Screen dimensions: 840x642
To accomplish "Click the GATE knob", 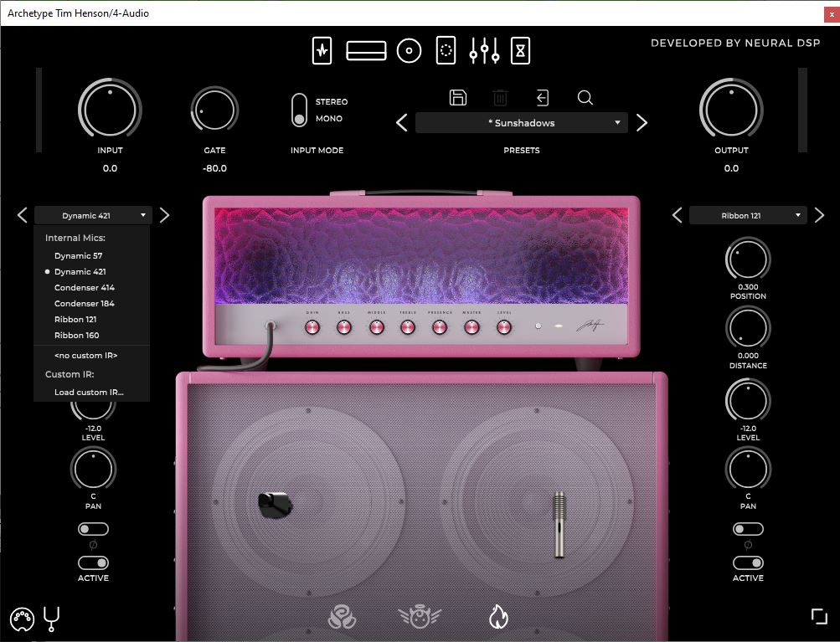I will (214, 109).
